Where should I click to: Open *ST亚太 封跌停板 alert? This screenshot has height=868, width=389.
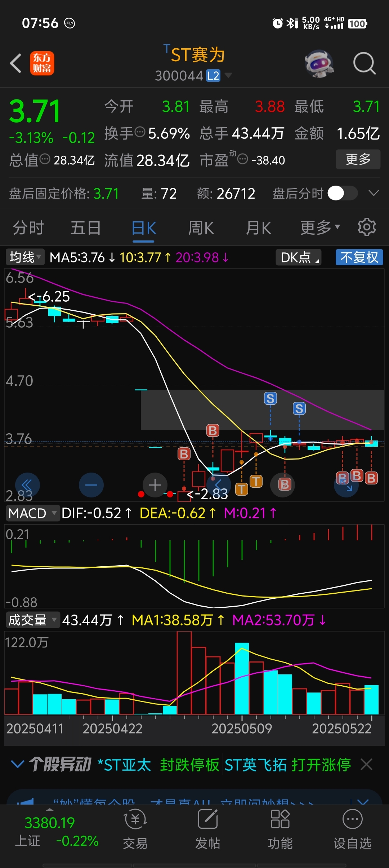click(158, 765)
